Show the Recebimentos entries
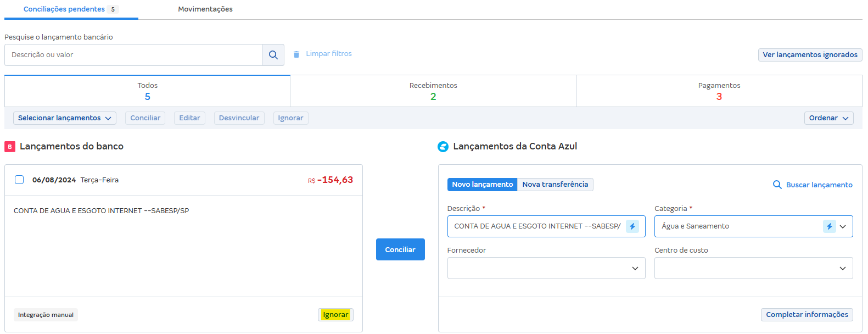 pyautogui.click(x=433, y=91)
